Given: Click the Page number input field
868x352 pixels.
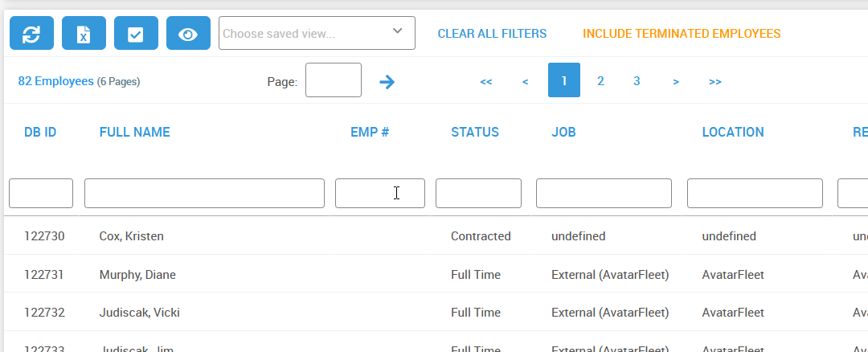Looking at the screenshot, I should tap(334, 80).
